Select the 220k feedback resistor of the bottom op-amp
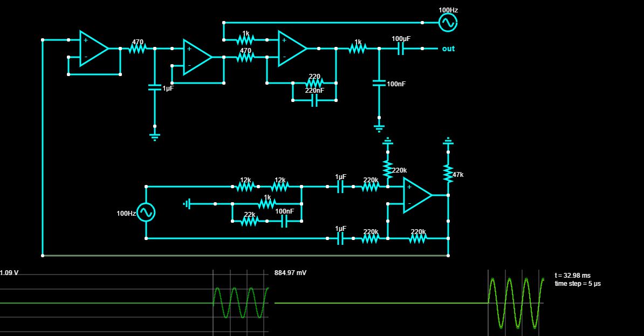 coord(417,238)
